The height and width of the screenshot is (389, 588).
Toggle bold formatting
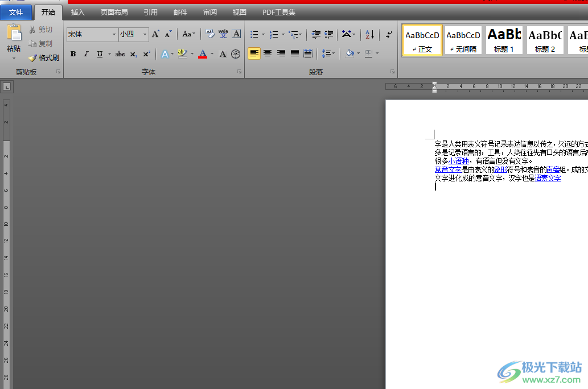click(73, 54)
